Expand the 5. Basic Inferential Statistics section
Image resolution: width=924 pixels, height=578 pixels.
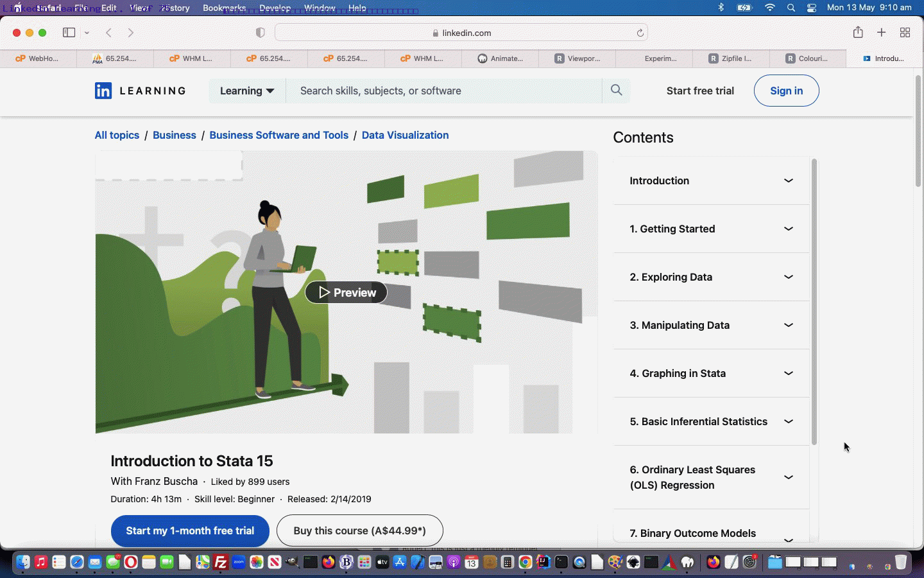pos(711,421)
